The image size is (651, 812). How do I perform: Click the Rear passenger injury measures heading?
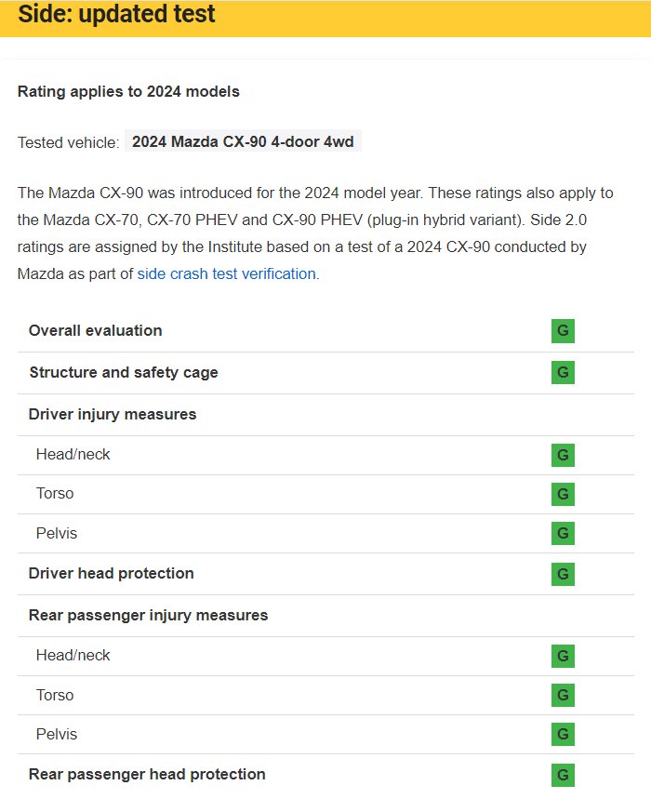(x=149, y=616)
